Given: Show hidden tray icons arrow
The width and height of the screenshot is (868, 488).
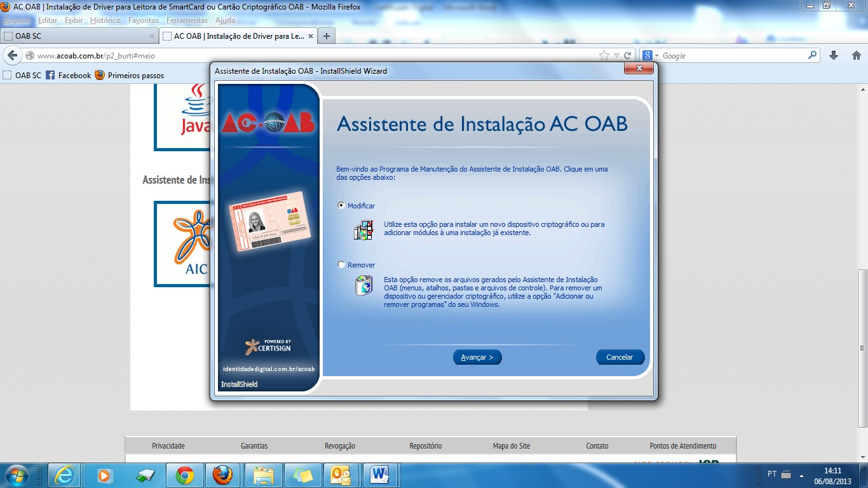Looking at the screenshot, I should tap(802, 475).
